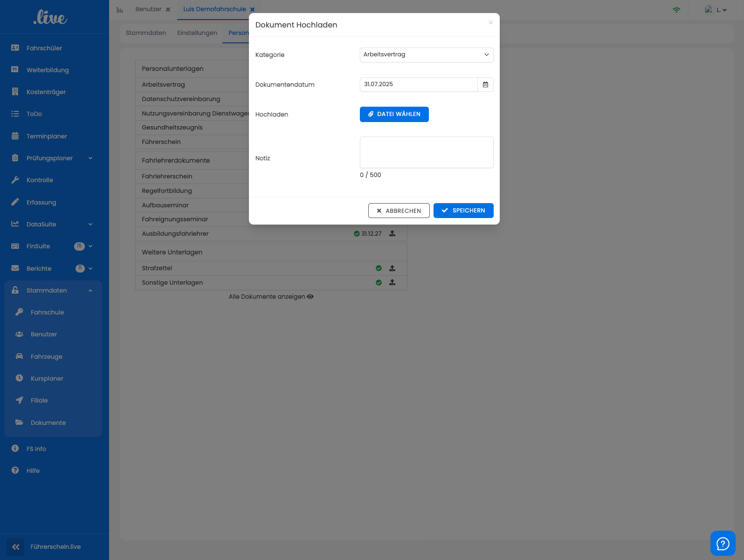
Task: Upload document for Ausbildungsfahrlehrer row
Action: click(x=392, y=233)
